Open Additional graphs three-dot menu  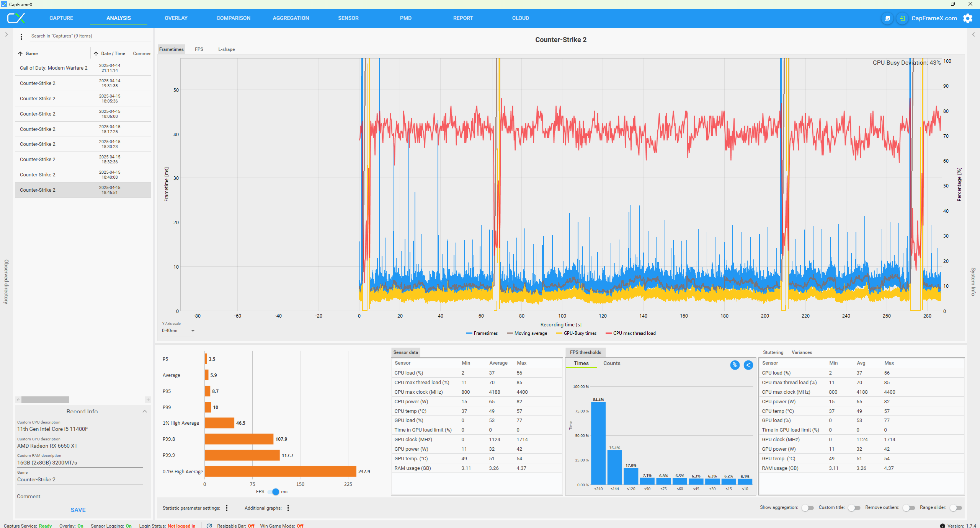pos(288,508)
